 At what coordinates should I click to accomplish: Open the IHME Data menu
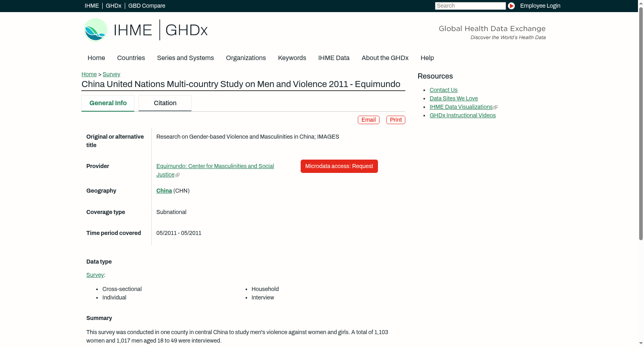pyautogui.click(x=334, y=58)
